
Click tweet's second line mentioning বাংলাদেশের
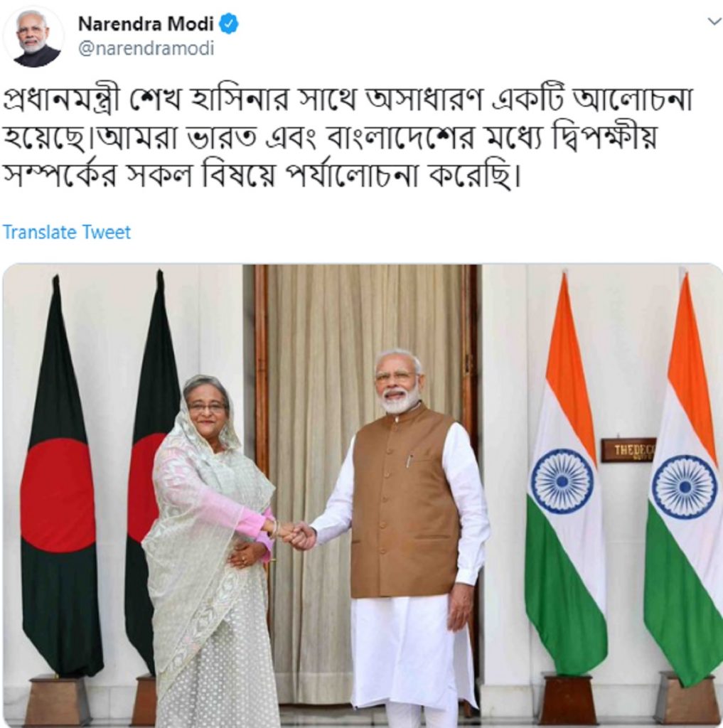[330, 138]
